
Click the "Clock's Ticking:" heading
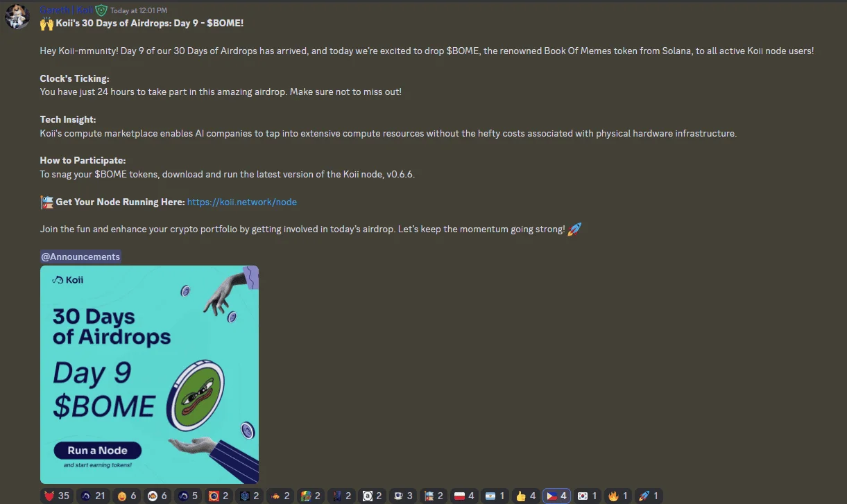pos(74,78)
